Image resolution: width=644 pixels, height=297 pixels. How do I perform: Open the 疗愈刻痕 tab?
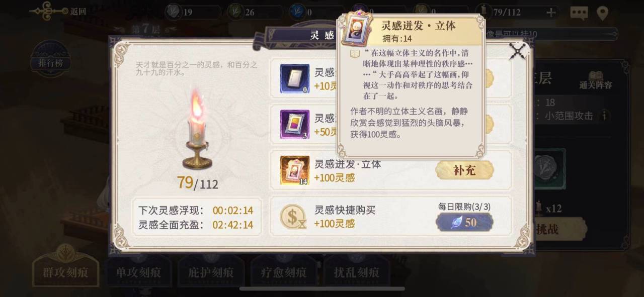click(x=284, y=272)
